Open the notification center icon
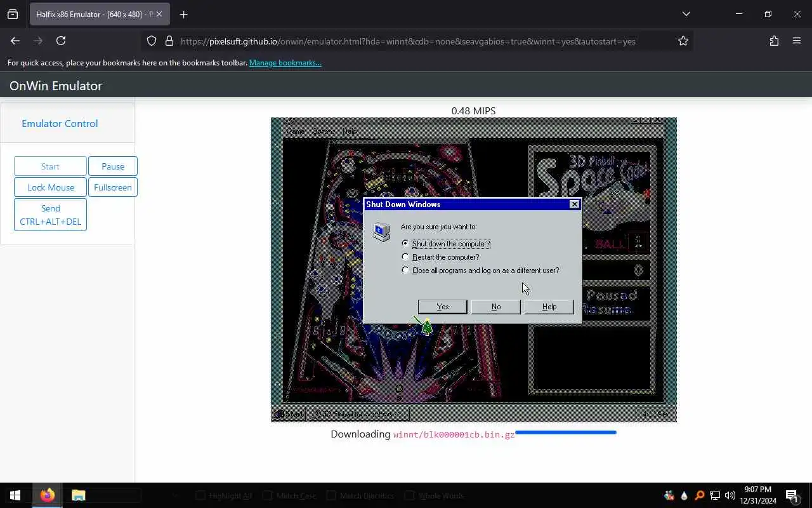The image size is (812, 508). tap(792, 495)
